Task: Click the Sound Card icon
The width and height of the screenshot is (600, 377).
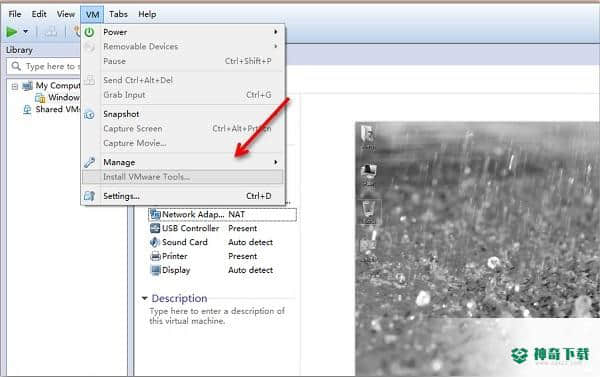Action: (x=155, y=242)
